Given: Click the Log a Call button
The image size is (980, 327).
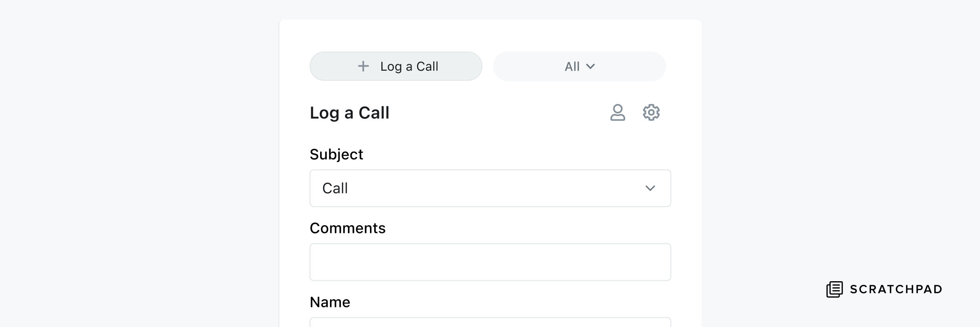Looking at the screenshot, I should pyautogui.click(x=395, y=66).
